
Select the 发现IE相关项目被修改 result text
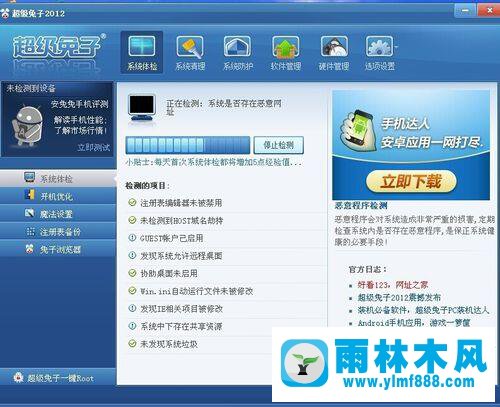tap(181, 309)
